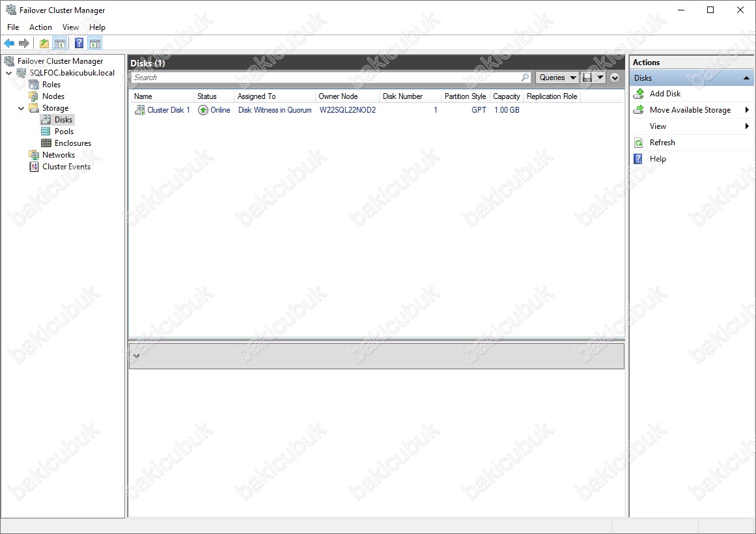Click the Nodes icon in the tree
Screen dimensions: 756x534
point(34,96)
